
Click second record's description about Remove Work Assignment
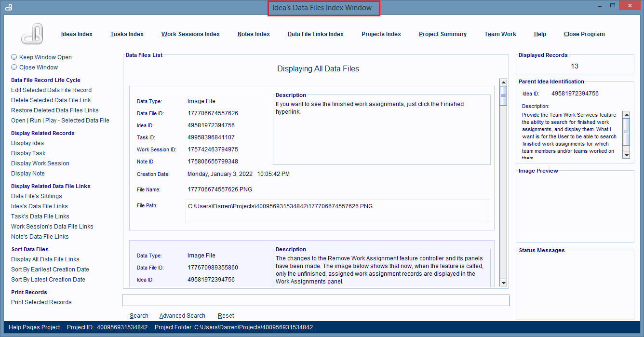coord(379,270)
